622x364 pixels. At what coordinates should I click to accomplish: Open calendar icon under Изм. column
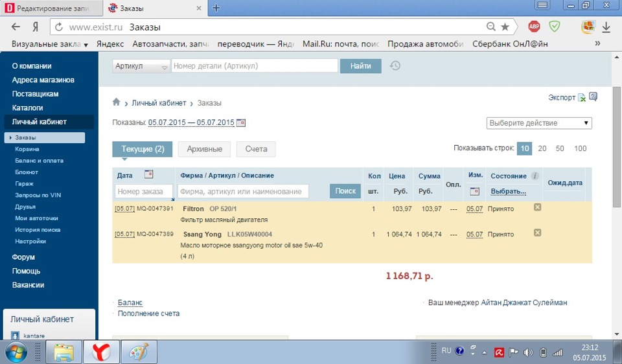coord(474,192)
